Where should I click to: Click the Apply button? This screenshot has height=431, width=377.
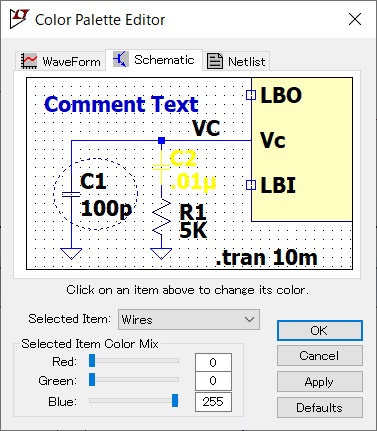319,382
